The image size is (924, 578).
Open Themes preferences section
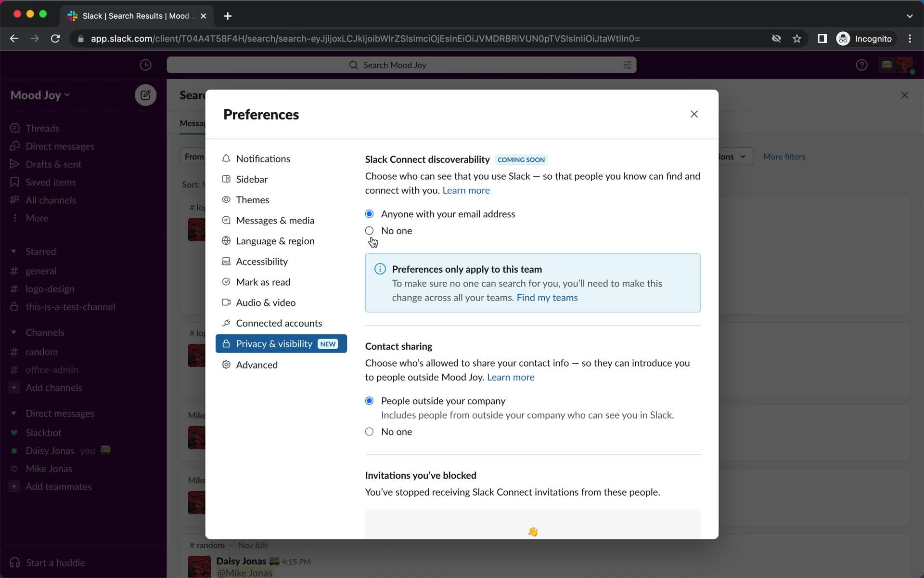(252, 199)
